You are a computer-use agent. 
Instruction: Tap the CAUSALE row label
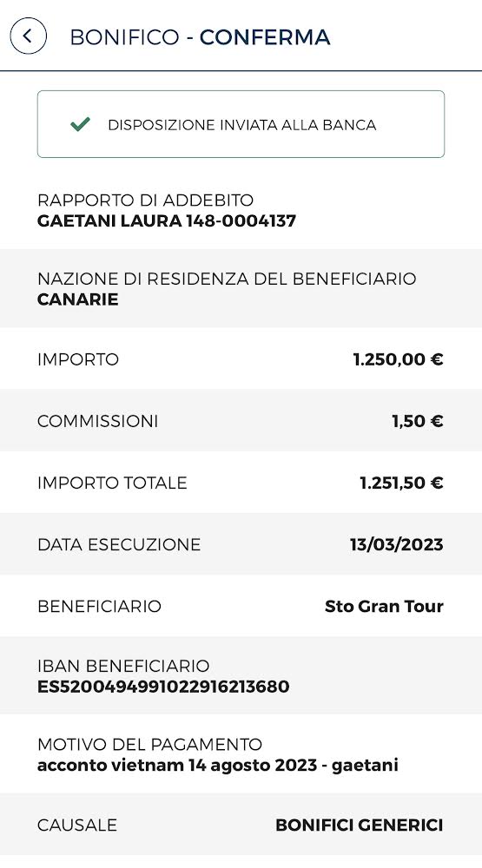[x=77, y=825]
